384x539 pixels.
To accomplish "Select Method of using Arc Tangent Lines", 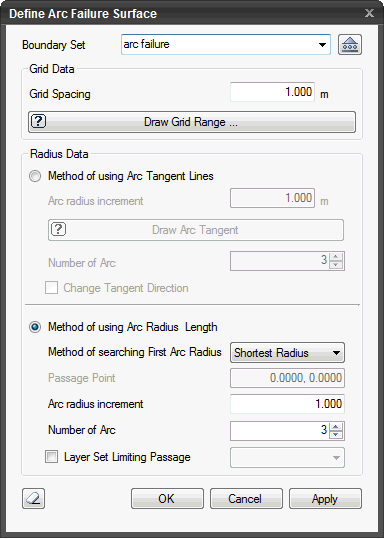I will [35, 176].
